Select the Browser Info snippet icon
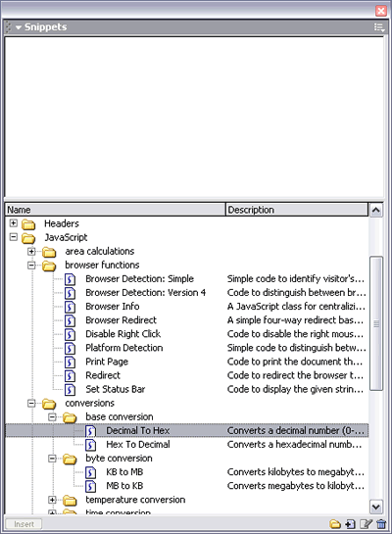The width and height of the screenshot is (392, 534). click(70, 307)
